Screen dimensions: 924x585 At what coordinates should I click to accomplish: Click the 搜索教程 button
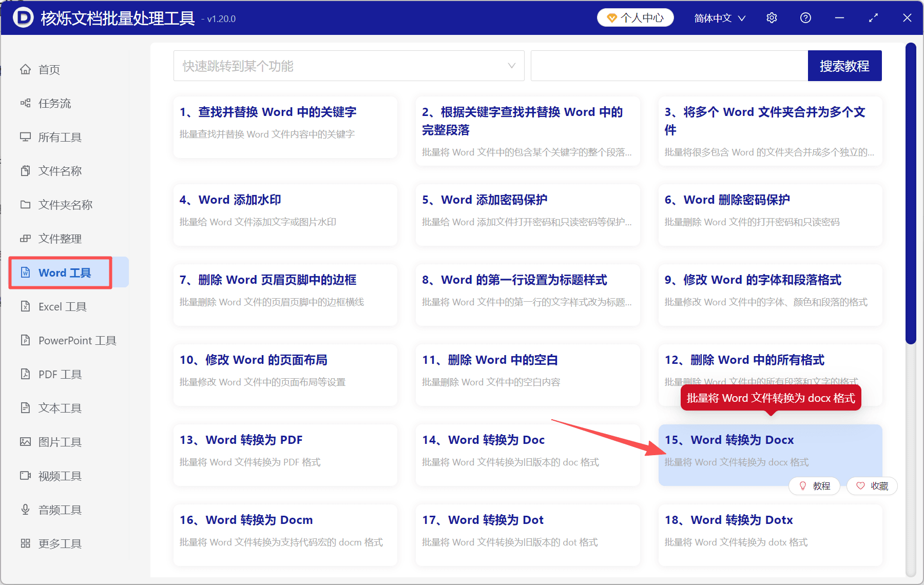tap(844, 66)
